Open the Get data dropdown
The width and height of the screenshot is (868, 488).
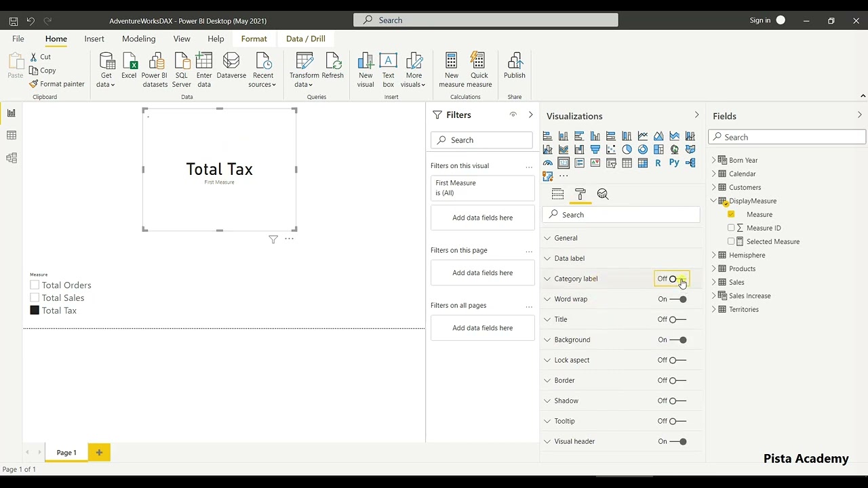[x=106, y=70]
